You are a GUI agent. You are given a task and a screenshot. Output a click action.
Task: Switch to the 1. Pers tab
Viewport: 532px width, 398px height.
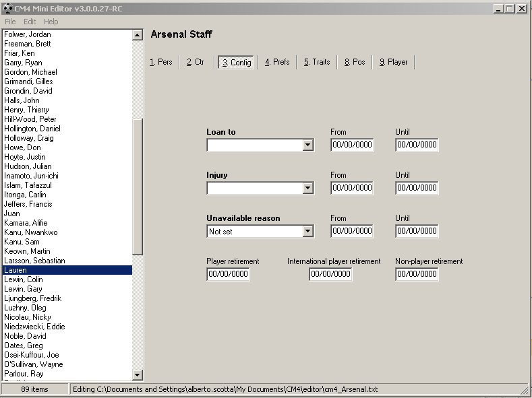[161, 62]
